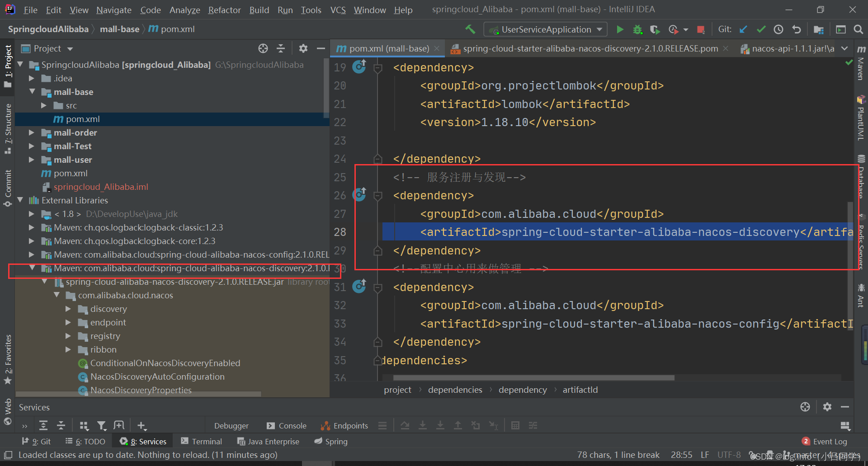868x466 pixels.
Task: Open the Refactor menu
Action: point(224,9)
